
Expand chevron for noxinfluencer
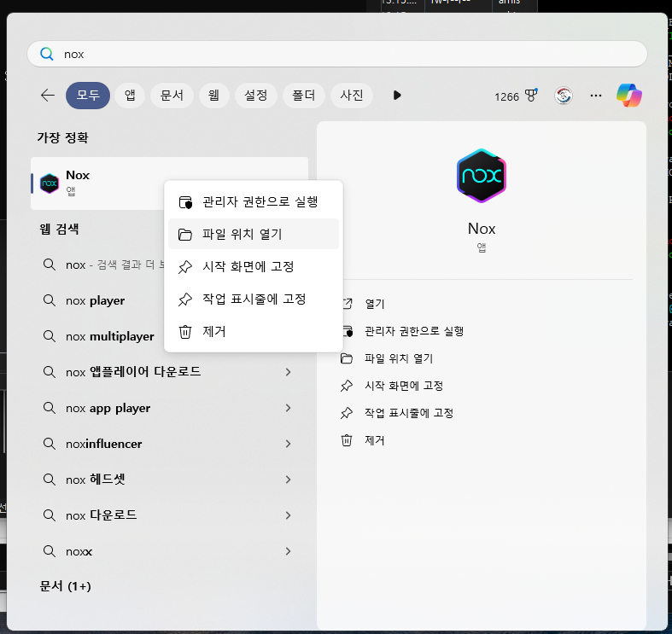point(288,444)
